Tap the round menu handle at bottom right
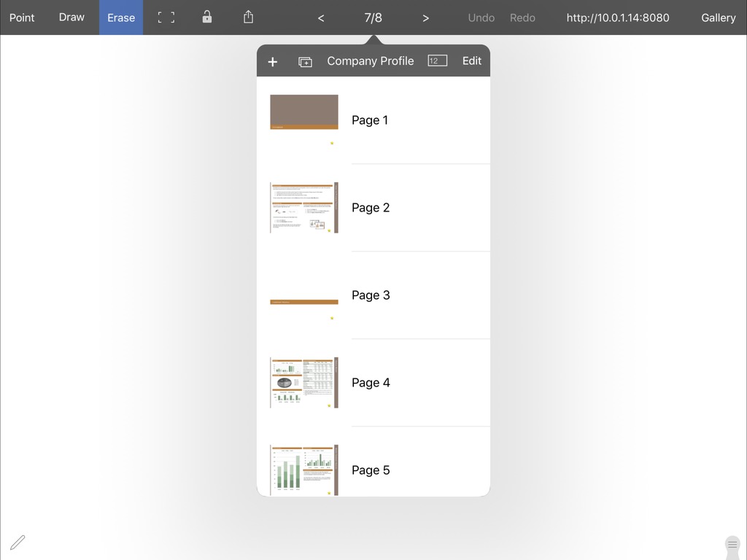Viewport: 747px width, 560px height. [732, 545]
